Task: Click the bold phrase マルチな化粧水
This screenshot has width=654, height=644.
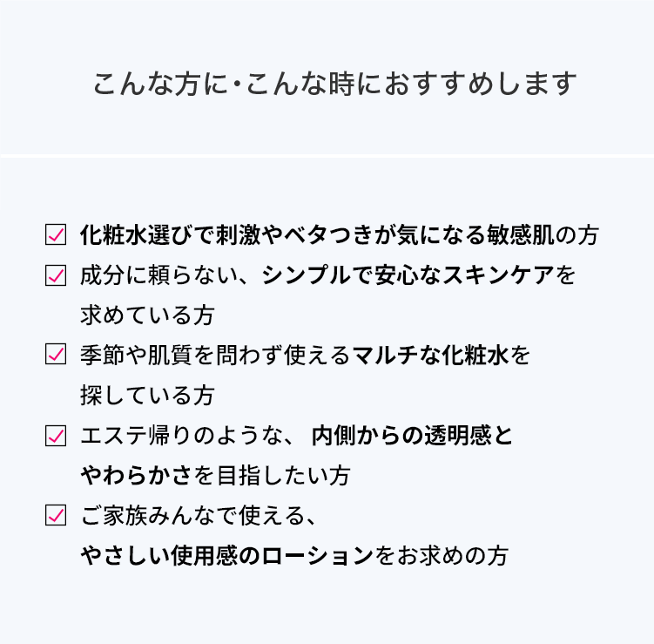Action: (x=430, y=356)
